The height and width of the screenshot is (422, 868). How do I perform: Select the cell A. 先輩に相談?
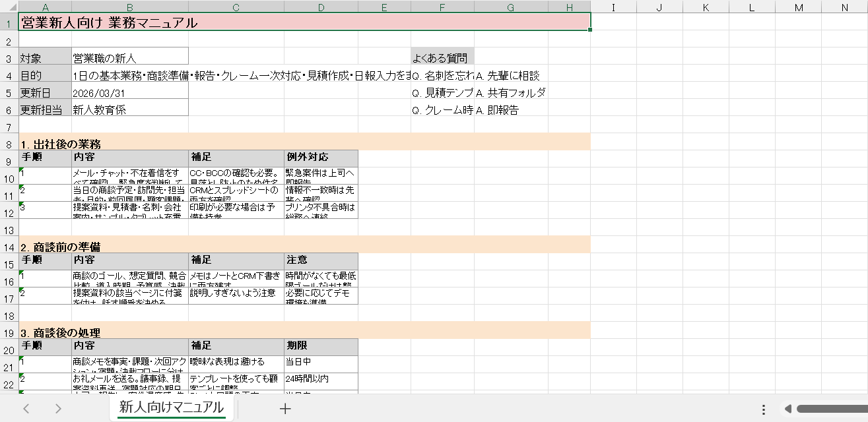pos(511,73)
